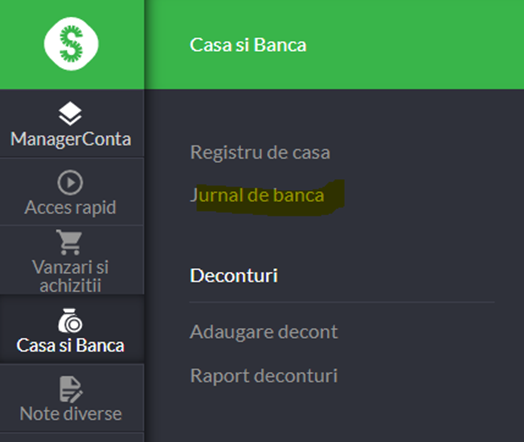Click the partially visible sidebar item below Note diverse
Screen dimensions: 524x442
pos(72,437)
